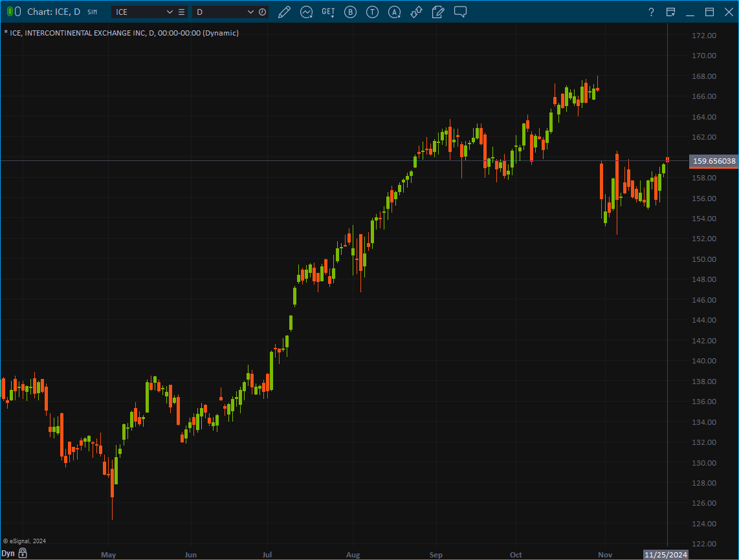Open the edit note pencil-on-page icon
739x560 pixels.
pos(438,12)
